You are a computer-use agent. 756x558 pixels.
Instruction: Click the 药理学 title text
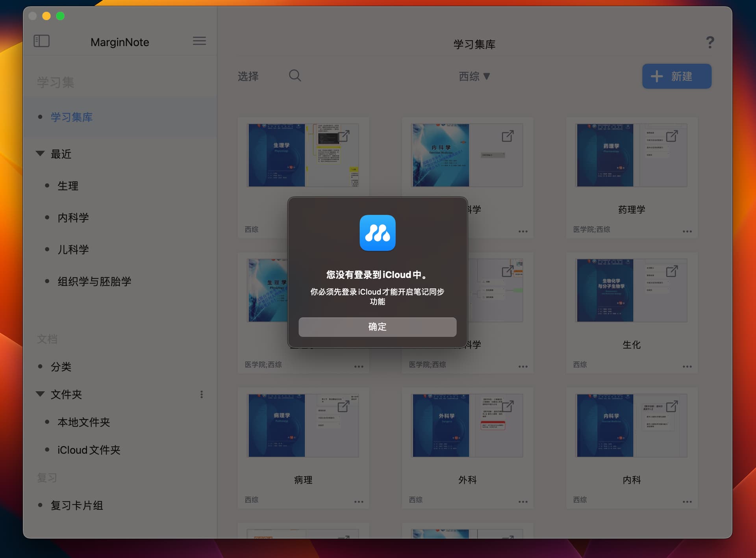coord(632,209)
